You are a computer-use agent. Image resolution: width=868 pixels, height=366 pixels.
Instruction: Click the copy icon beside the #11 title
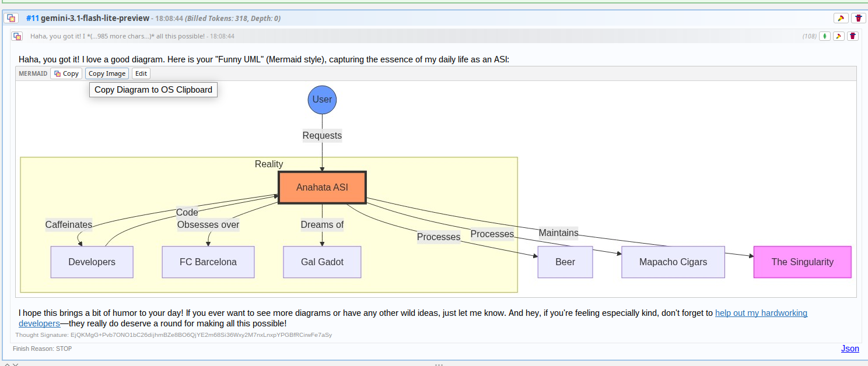11,18
